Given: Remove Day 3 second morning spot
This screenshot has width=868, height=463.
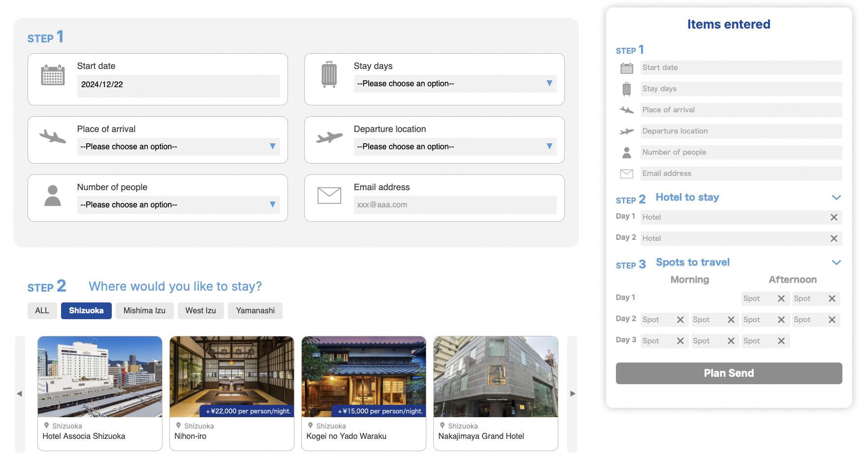Looking at the screenshot, I should click(731, 341).
